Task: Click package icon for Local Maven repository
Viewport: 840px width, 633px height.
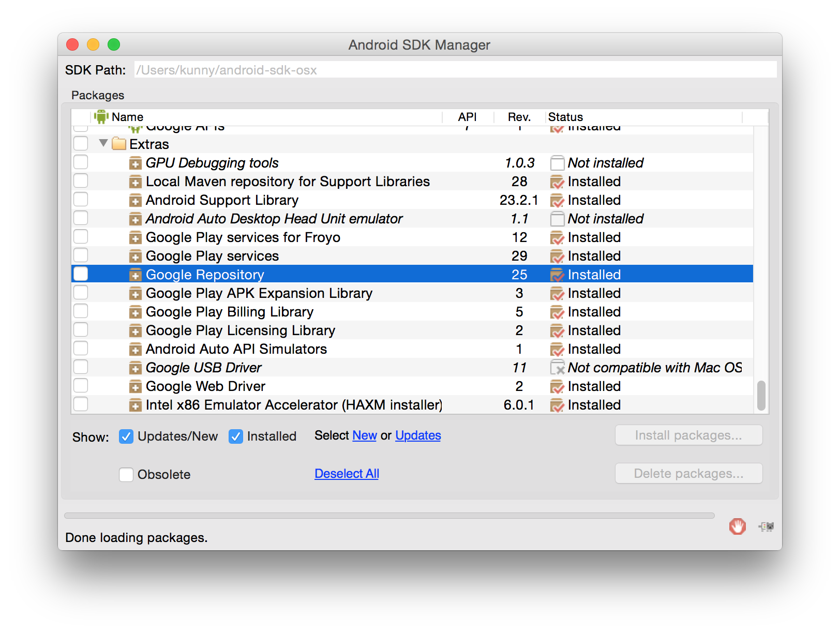Action: pos(135,182)
